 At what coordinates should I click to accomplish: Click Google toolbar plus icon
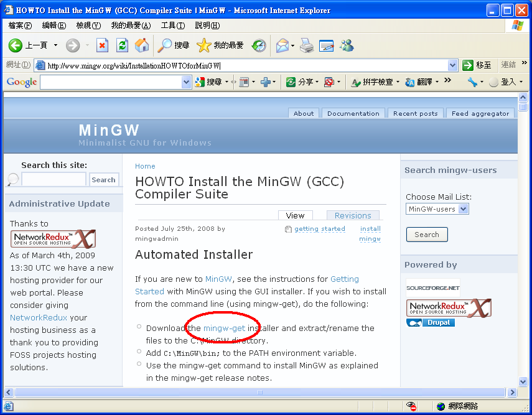[266, 82]
